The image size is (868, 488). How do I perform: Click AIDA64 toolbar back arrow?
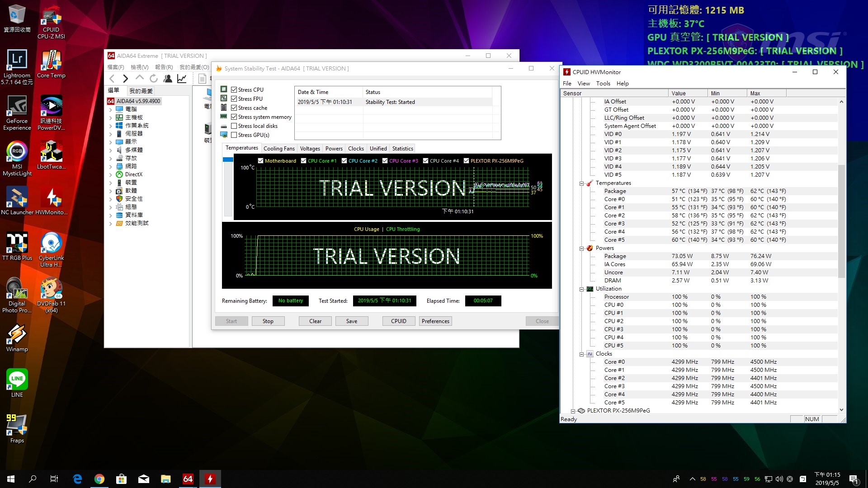coord(112,79)
